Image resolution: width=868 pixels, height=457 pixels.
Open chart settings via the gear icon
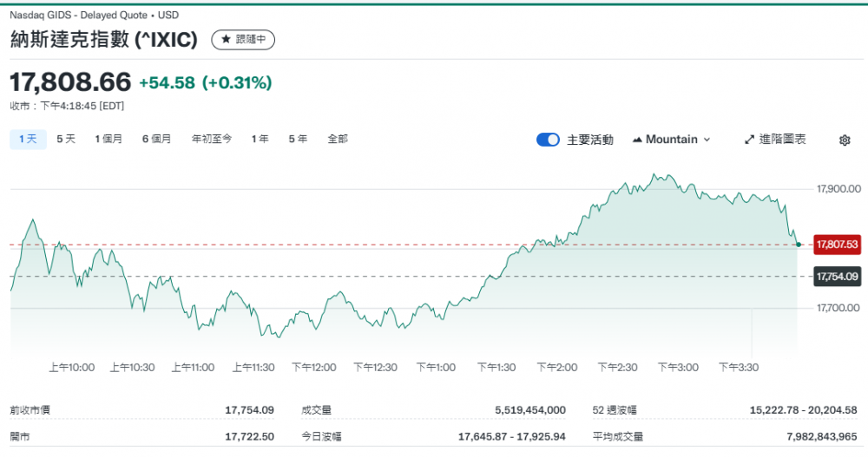845,140
